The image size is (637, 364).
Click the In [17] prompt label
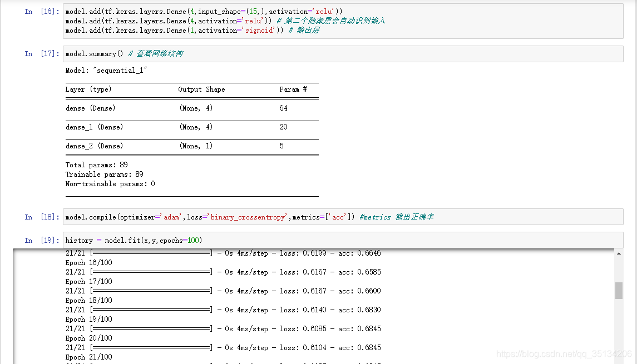[41, 53]
